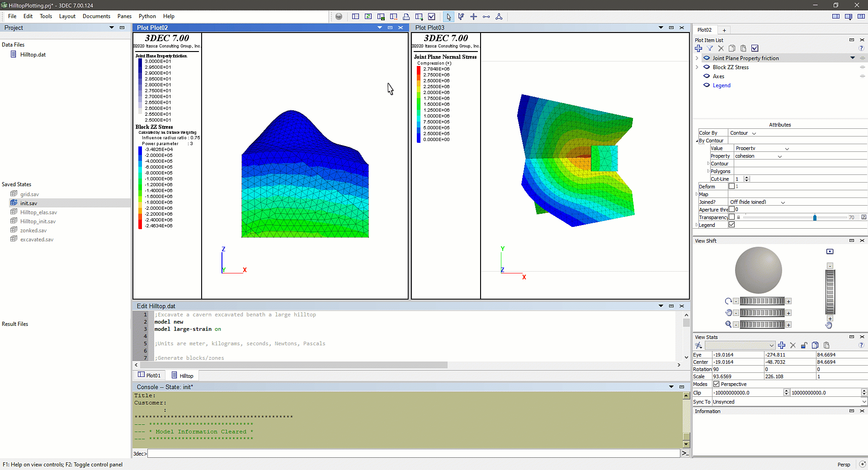Paste plot item using clipboard icon
868x470 pixels.
pos(743,48)
